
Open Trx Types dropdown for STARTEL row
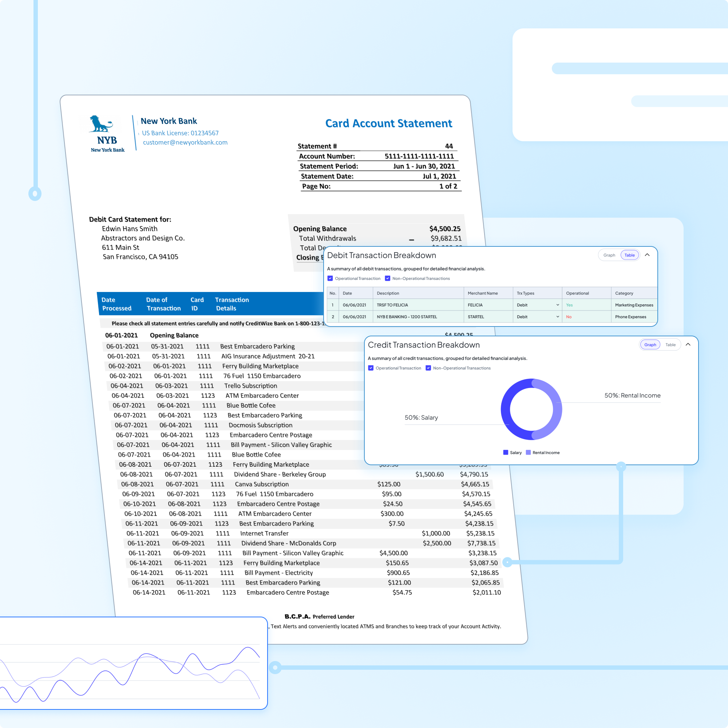pos(557,317)
